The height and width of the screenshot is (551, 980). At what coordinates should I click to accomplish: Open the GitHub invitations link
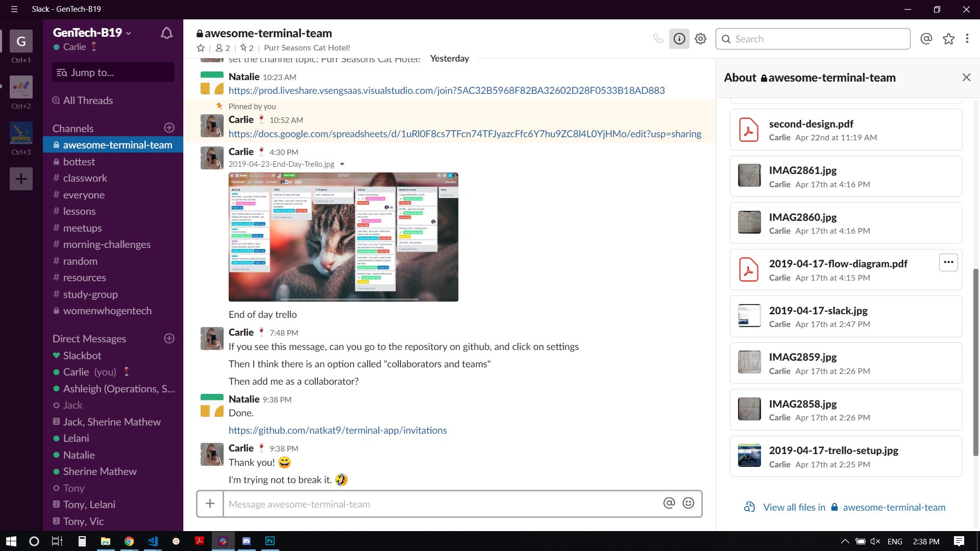coord(337,430)
